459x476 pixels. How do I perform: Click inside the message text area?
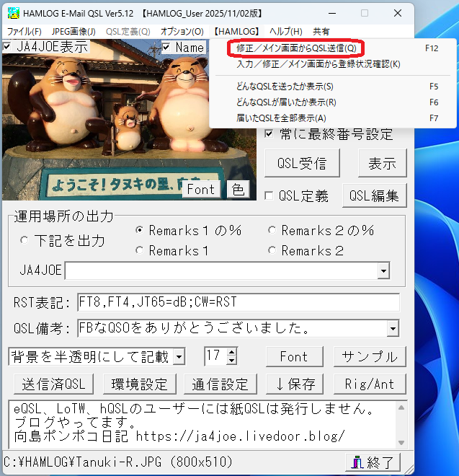pyautogui.click(x=202, y=424)
